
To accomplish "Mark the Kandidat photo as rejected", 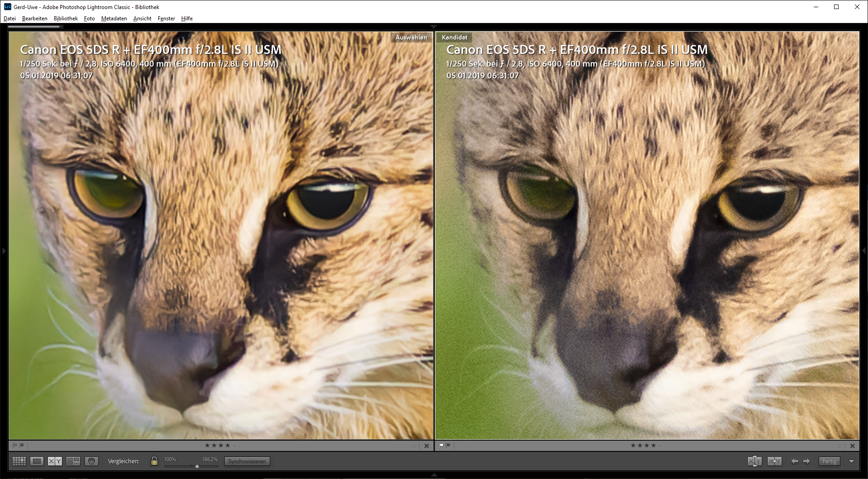I will pos(448,445).
